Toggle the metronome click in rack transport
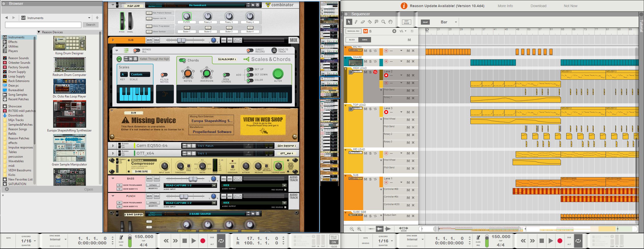The height and width of the screenshot is (249, 644). [121, 237]
